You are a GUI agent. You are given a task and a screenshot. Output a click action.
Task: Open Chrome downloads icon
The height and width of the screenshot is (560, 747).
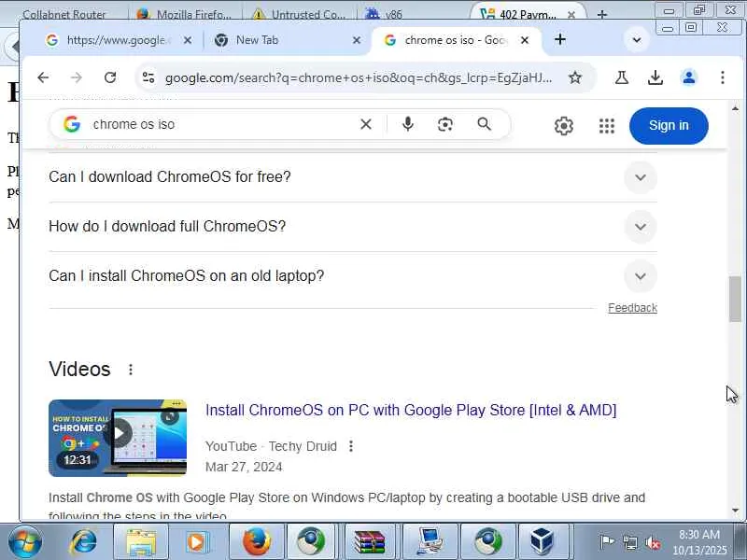655,77
